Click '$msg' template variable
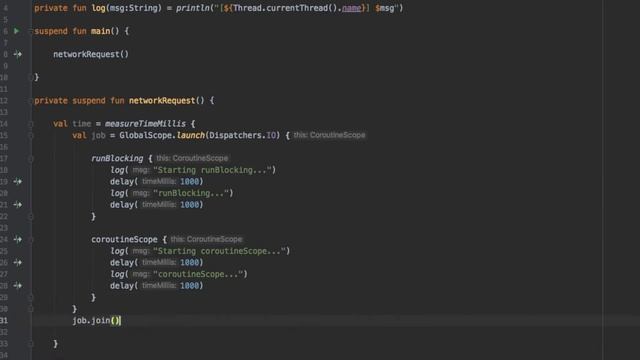Viewport: 640px width, 360px height. click(x=384, y=8)
